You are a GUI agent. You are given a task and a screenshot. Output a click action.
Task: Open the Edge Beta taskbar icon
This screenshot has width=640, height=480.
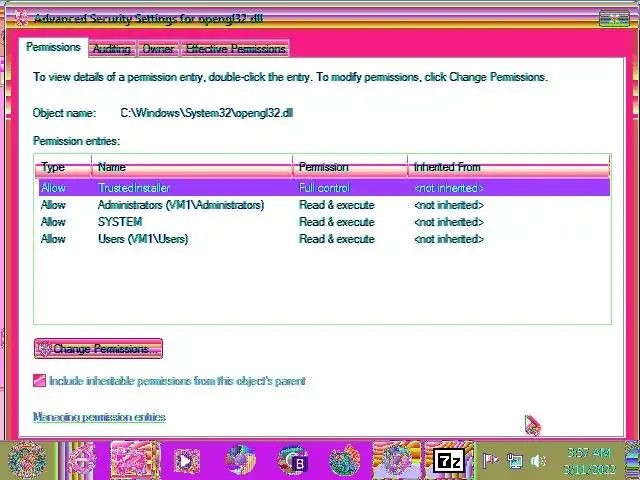[293, 461]
